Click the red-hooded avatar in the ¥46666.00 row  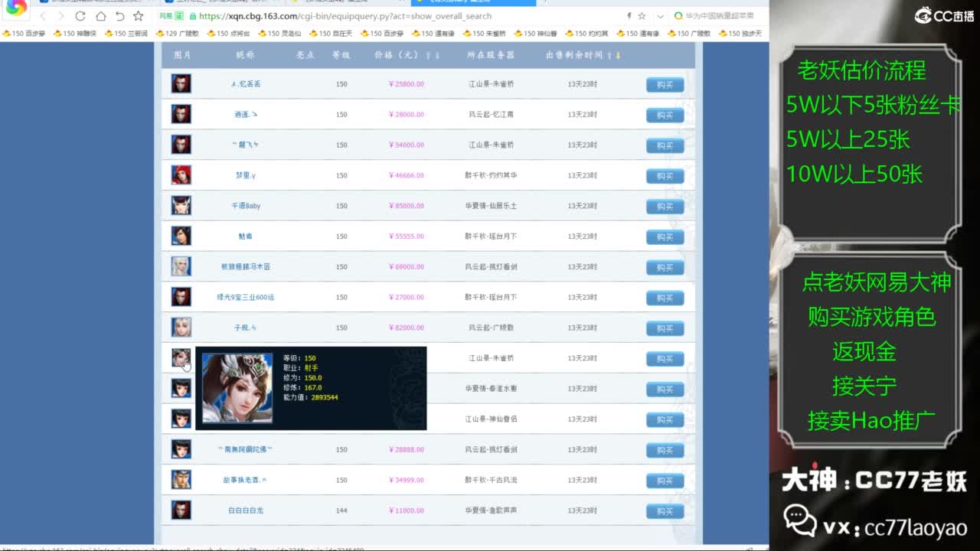click(181, 175)
